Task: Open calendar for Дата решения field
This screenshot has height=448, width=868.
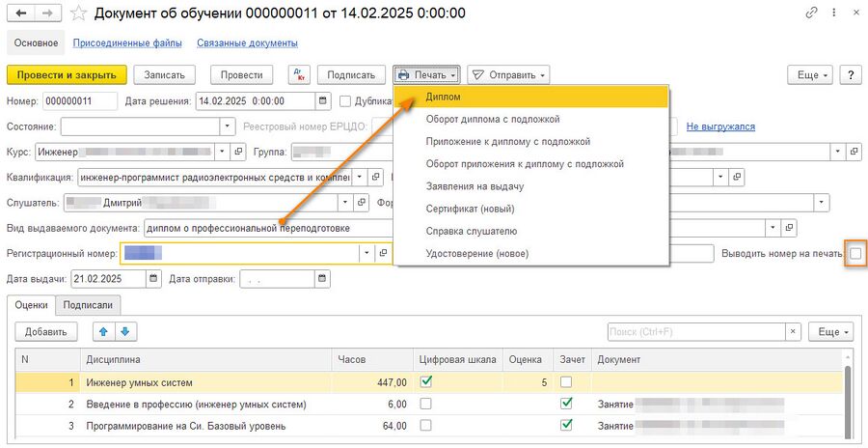Action: click(x=323, y=101)
